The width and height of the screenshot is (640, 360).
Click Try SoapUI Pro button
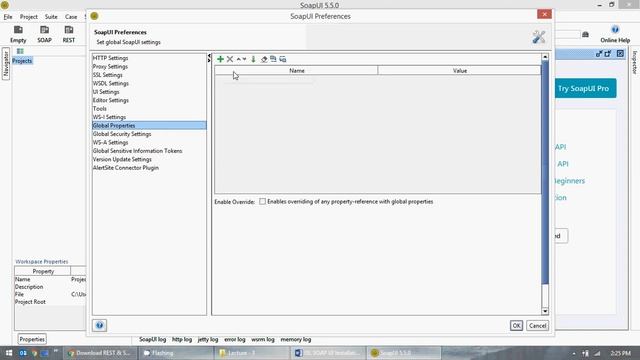click(584, 88)
